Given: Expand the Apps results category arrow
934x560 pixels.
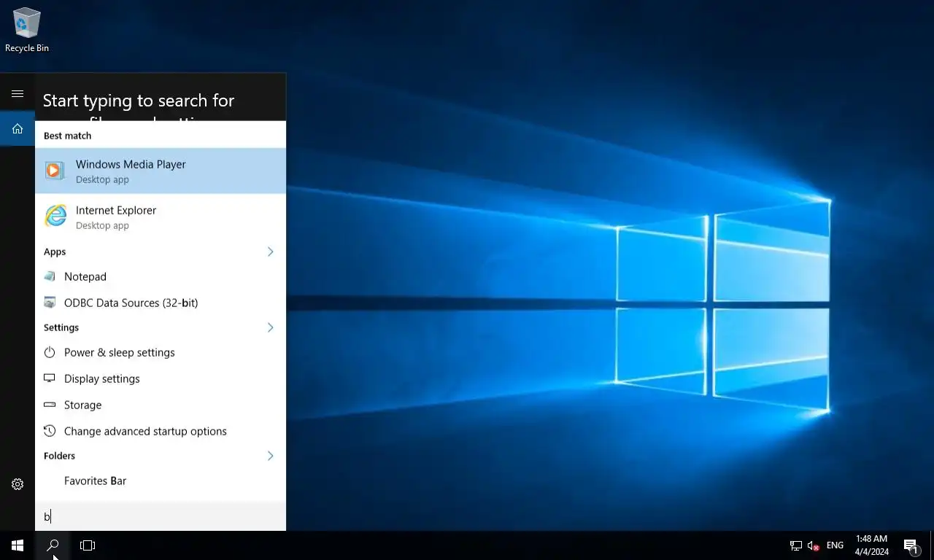Looking at the screenshot, I should click(270, 252).
